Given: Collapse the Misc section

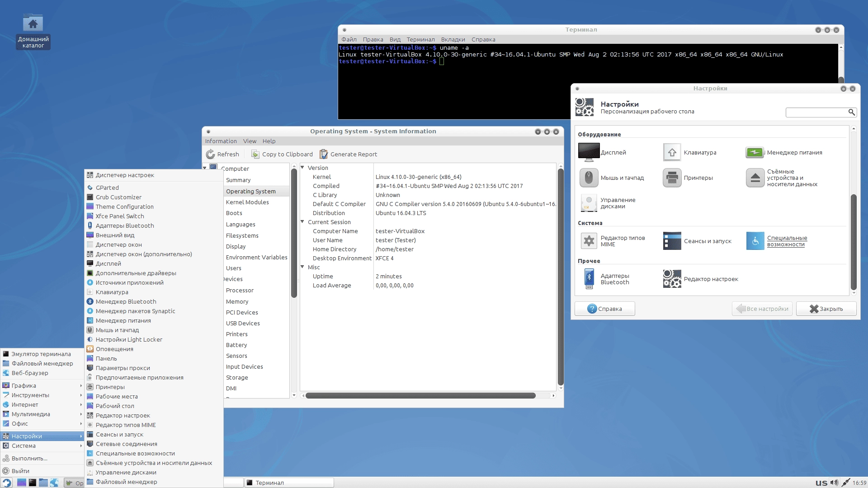Looking at the screenshot, I should [x=302, y=267].
